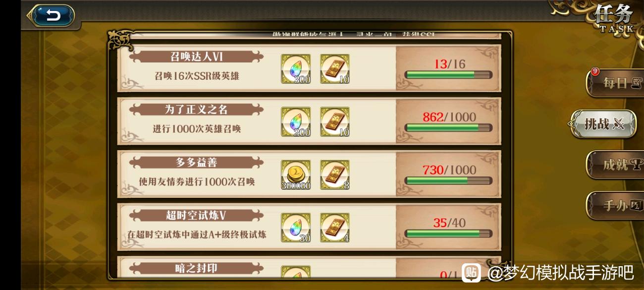Switch to the 挑战 challenge tab
The height and width of the screenshot is (290, 644).
[x=603, y=124]
